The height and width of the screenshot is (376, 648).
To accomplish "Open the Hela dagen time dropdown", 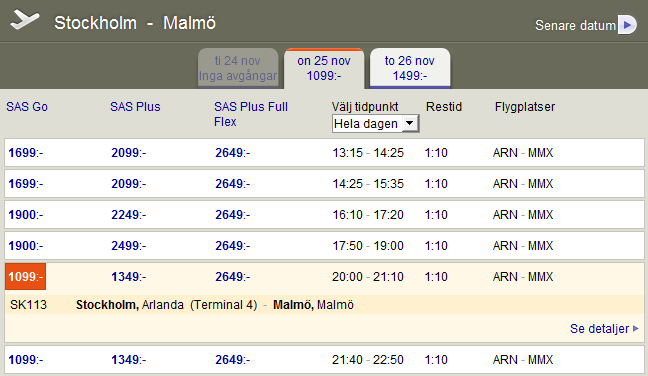I will [376, 124].
